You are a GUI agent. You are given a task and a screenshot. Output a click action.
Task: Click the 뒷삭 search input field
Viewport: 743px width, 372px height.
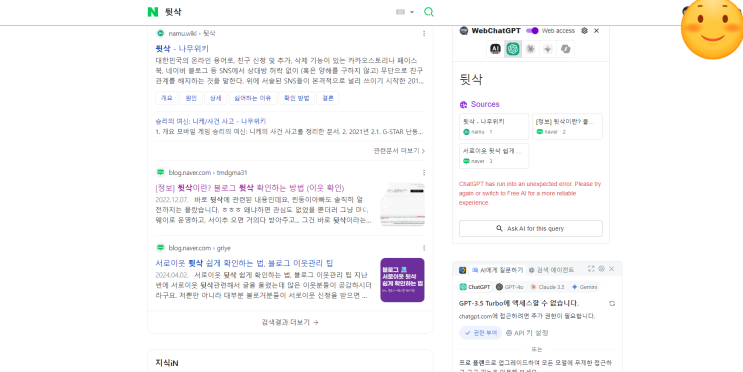pyautogui.click(x=277, y=12)
